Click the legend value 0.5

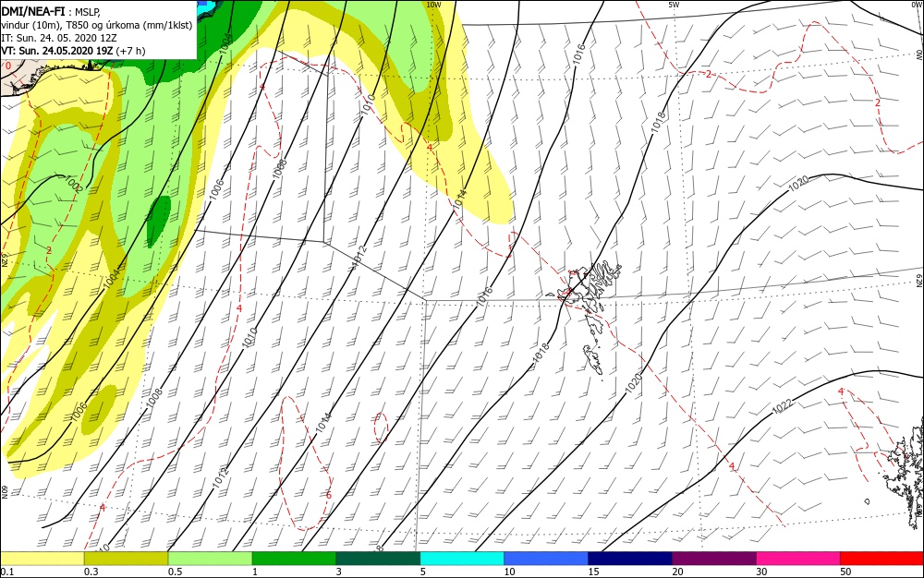(175, 572)
